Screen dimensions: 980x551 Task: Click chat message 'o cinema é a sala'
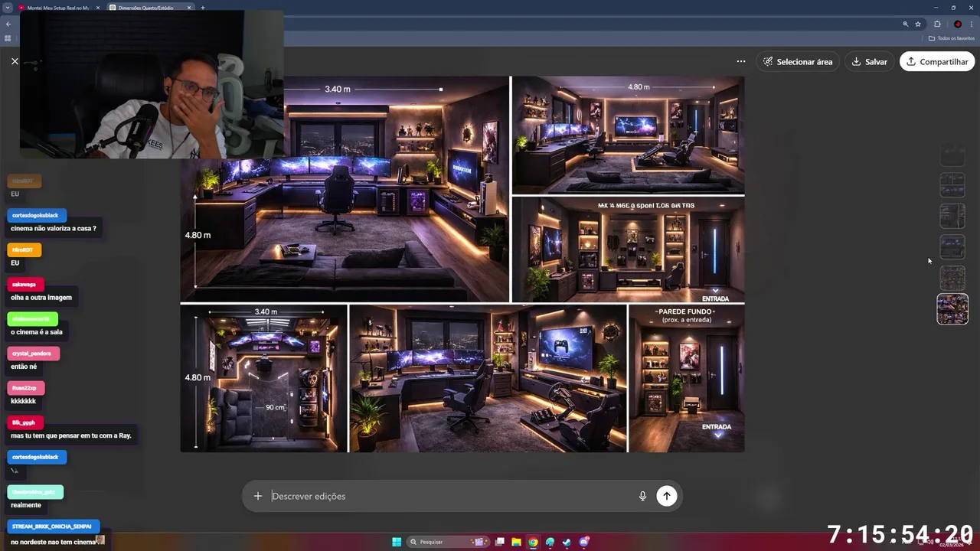pyautogui.click(x=37, y=332)
